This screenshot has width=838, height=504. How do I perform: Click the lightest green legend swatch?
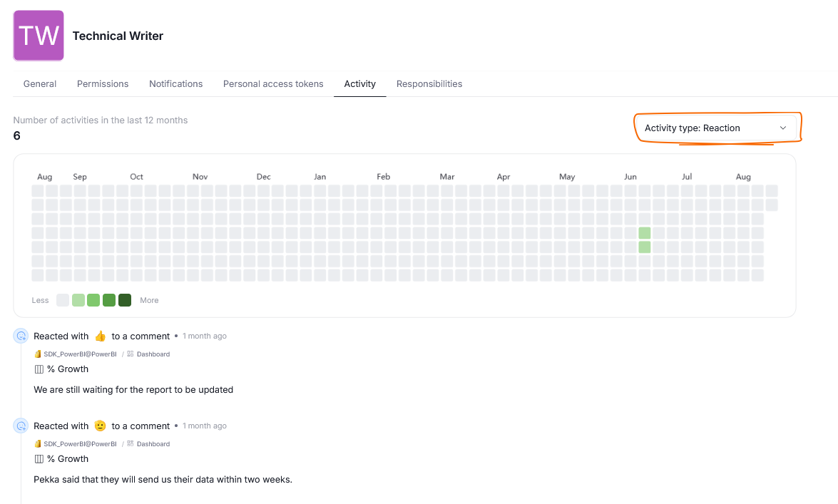tap(78, 300)
